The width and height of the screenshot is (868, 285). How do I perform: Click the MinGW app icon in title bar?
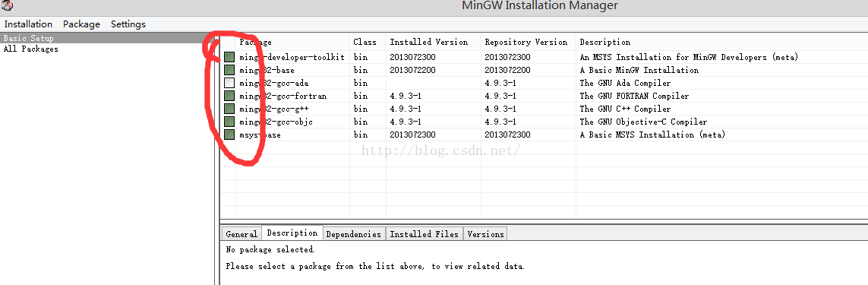[7, 6]
